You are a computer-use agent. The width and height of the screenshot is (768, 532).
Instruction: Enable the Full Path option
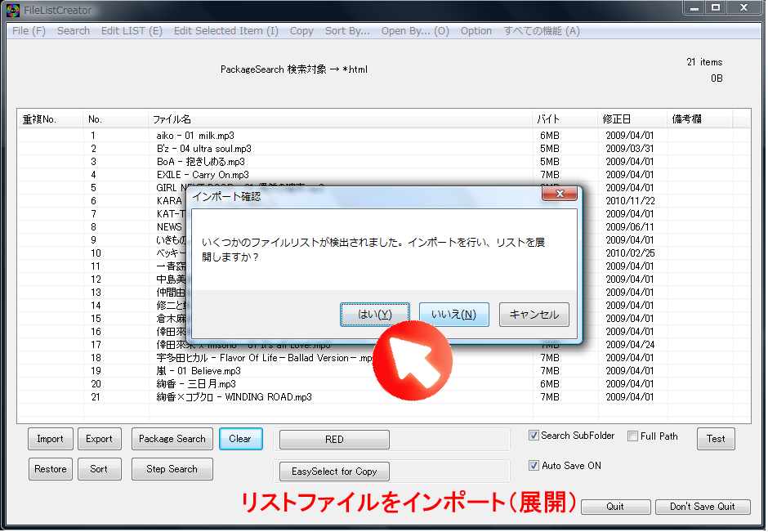coord(632,436)
